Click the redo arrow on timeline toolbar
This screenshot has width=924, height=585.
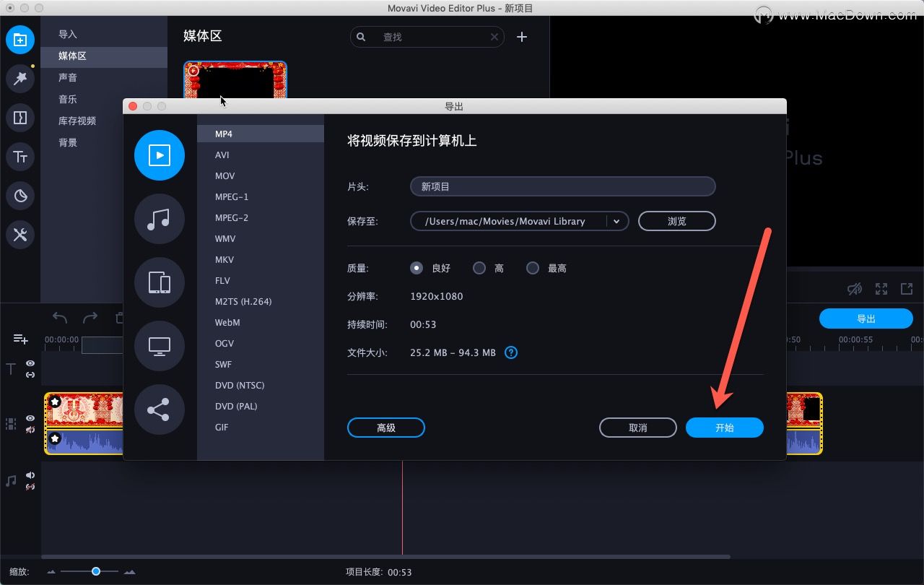tap(90, 318)
